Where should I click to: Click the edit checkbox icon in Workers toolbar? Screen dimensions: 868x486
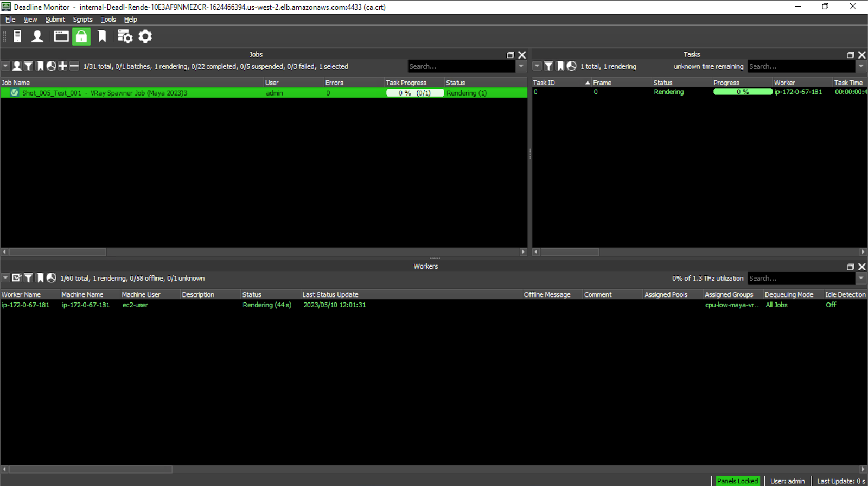coord(17,278)
